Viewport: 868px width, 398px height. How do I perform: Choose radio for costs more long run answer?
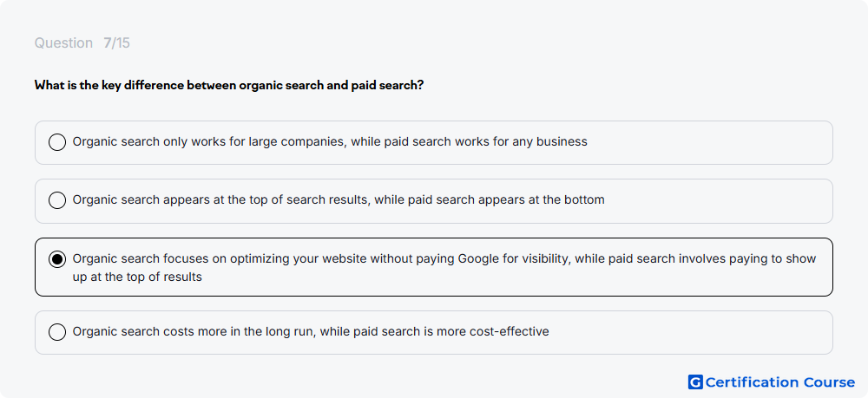[x=57, y=331]
